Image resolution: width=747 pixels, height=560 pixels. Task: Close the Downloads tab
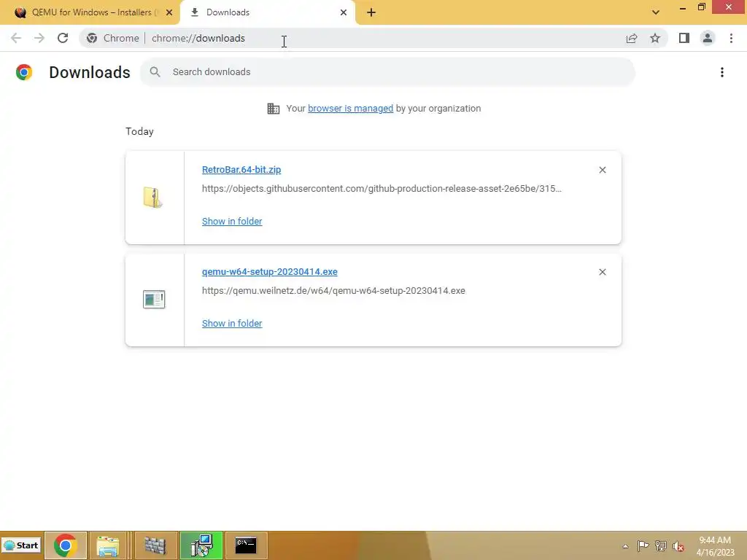click(x=344, y=12)
